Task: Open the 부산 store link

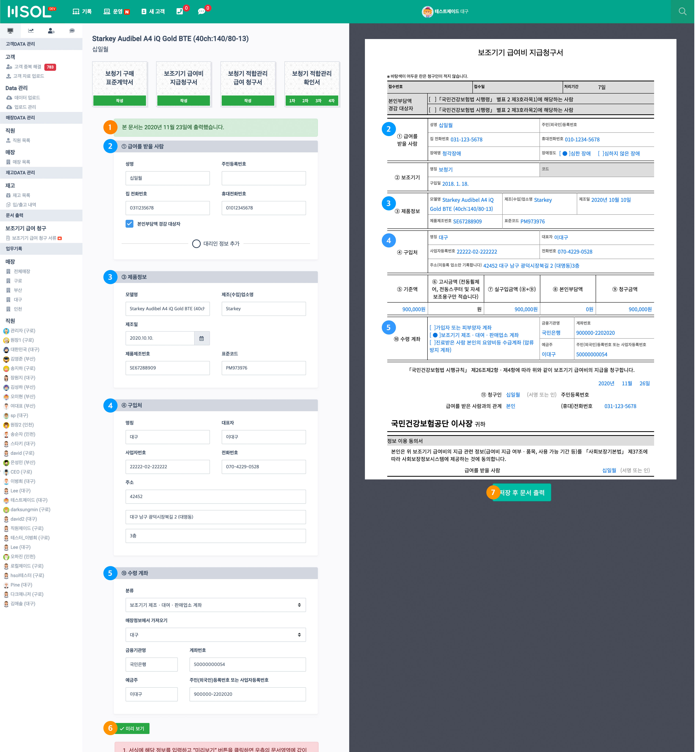Action: tap(18, 290)
